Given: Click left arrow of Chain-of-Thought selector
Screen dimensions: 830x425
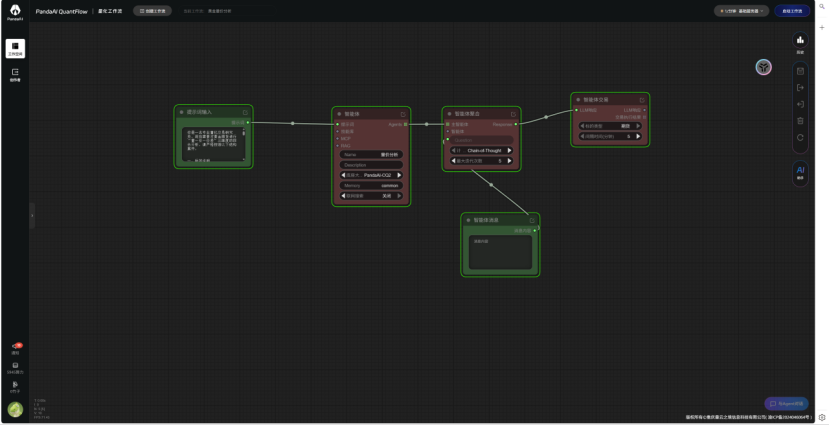Looking at the screenshot, I should click(x=454, y=150).
